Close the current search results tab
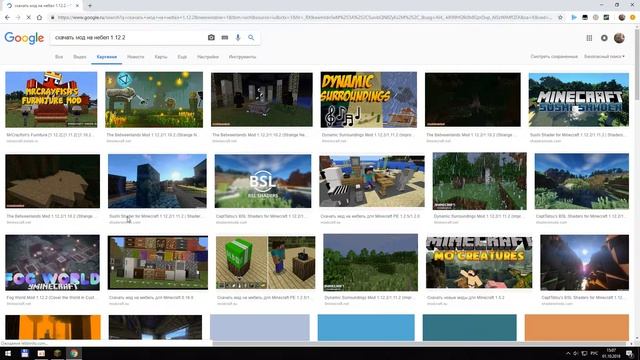The image size is (640, 360). click(77, 6)
